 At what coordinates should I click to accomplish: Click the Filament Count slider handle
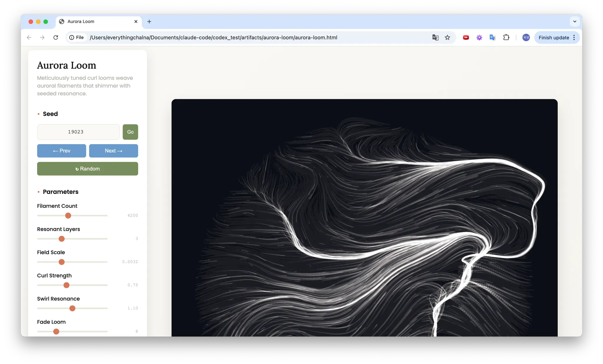tap(68, 216)
